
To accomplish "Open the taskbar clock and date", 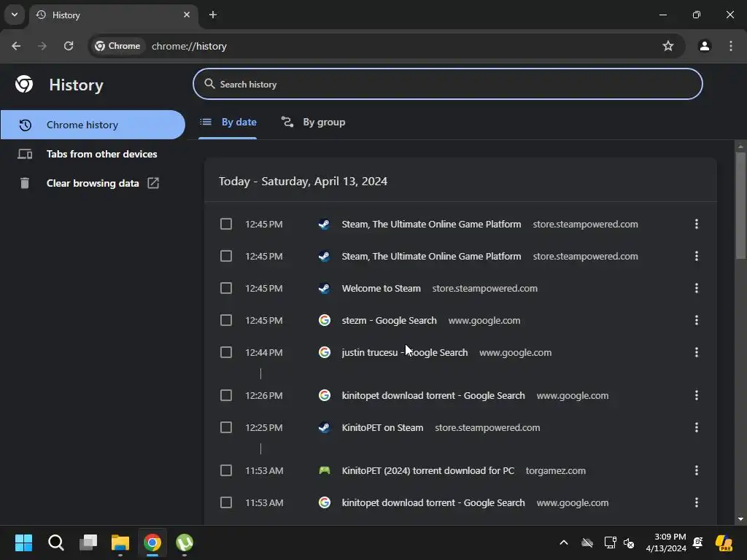I will [666, 542].
